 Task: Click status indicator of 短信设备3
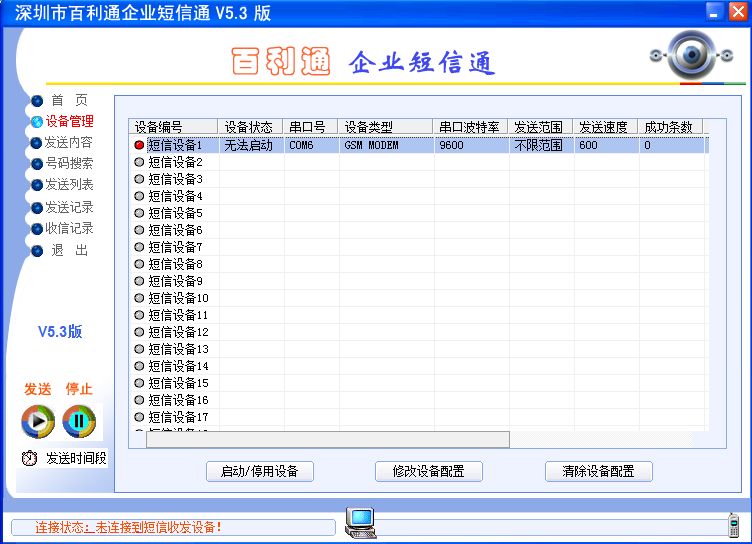(x=139, y=179)
